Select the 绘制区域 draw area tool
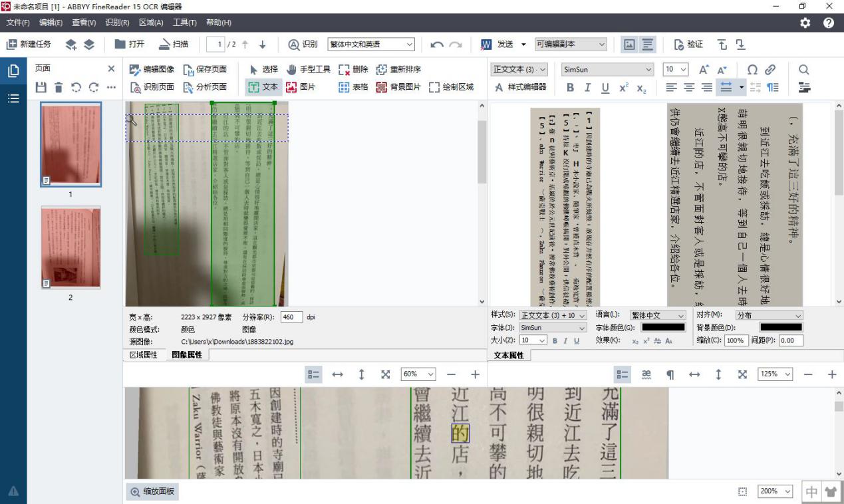This screenshot has height=504, width=844. 452,86
